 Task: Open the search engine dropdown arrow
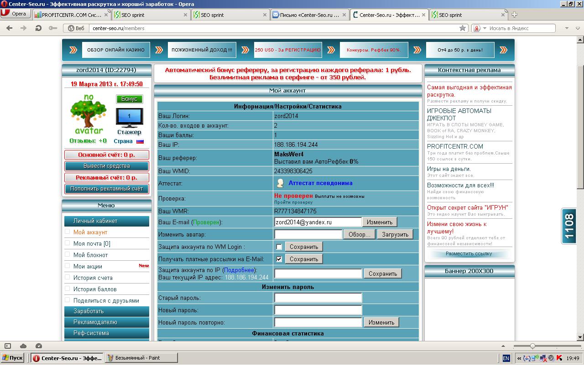[485, 28]
